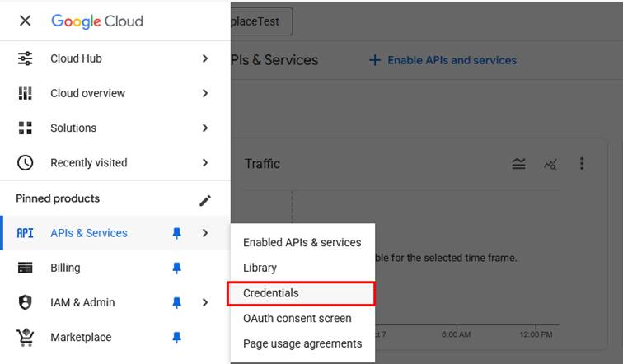Screen dimensions: 623x364
Task: Expand the Cloud Hub submenu arrow
Action: coord(205,58)
